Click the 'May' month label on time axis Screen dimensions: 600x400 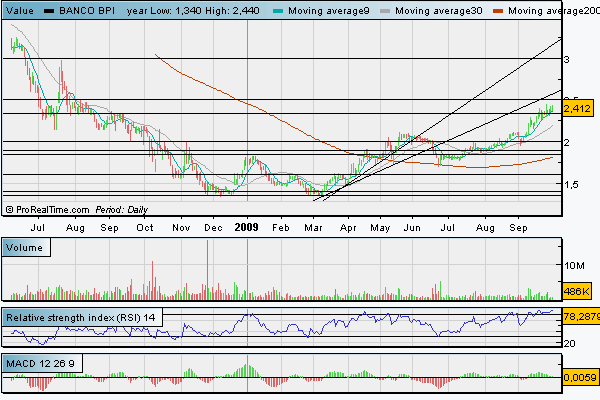380,228
